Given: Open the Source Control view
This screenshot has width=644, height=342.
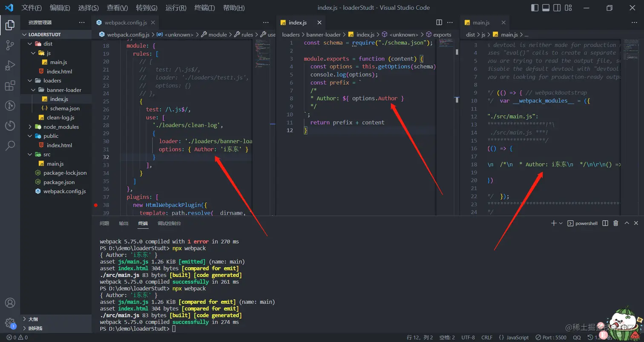Looking at the screenshot, I should (x=10, y=46).
